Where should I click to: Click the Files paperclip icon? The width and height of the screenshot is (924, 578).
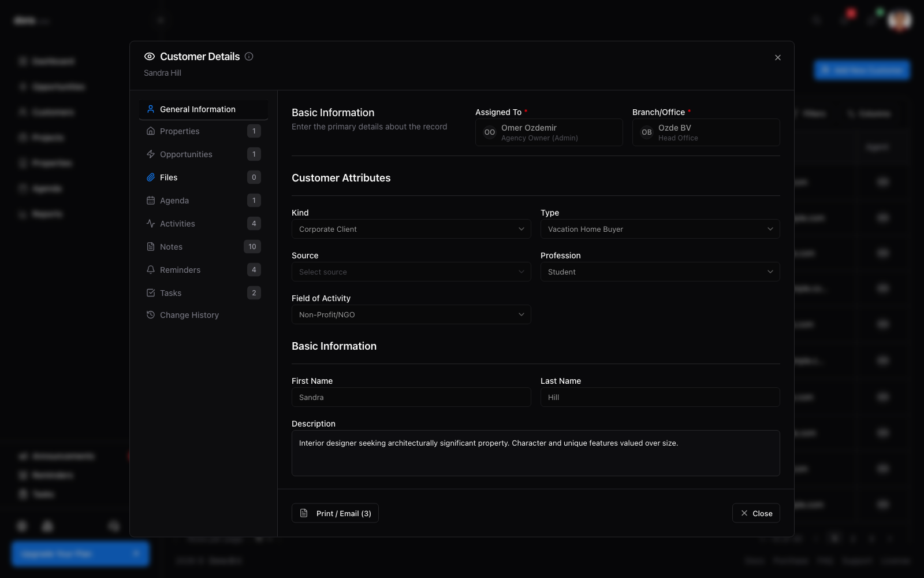pyautogui.click(x=151, y=177)
